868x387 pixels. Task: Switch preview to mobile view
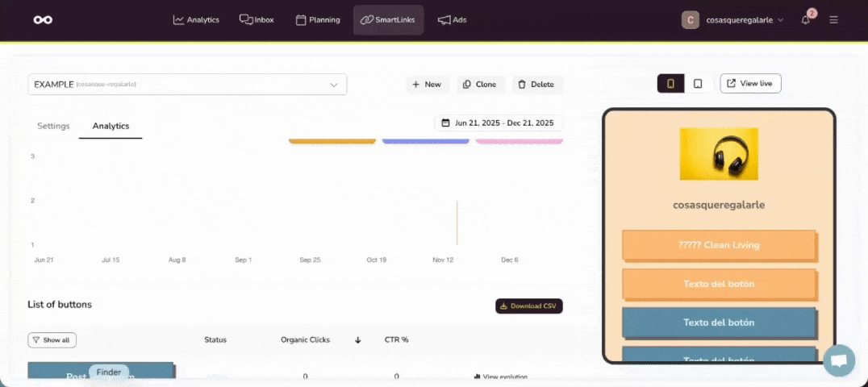coord(671,84)
